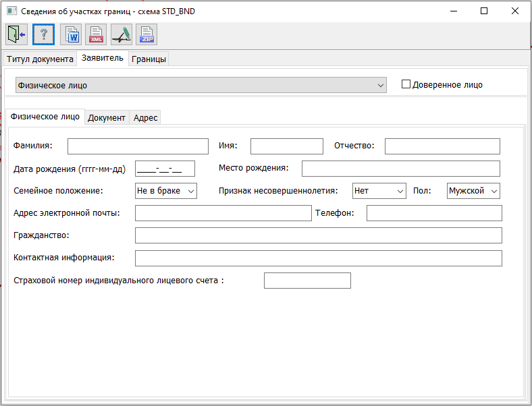Select the Адрес sub-tab
This screenshot has height=406, width=532.
coord(145,117)
